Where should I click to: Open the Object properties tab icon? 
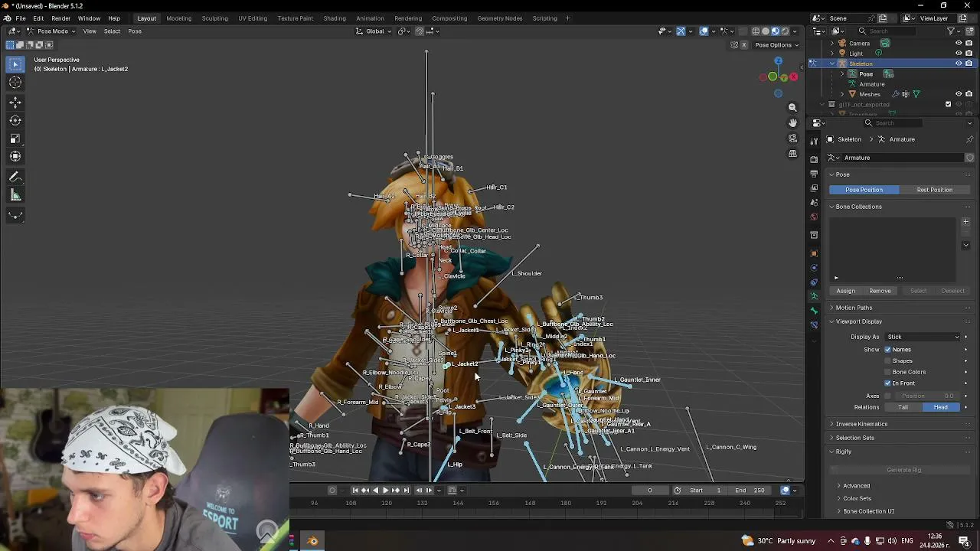tap(814, 253)
